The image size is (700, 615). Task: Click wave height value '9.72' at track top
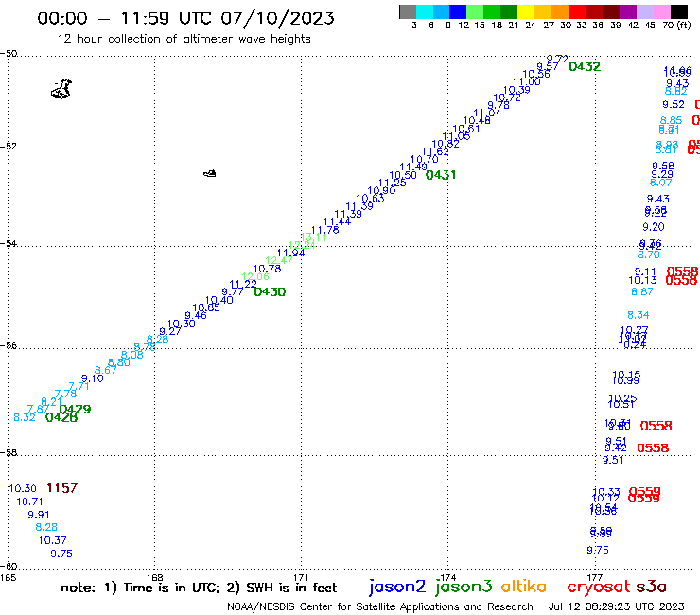coord(557,59)
